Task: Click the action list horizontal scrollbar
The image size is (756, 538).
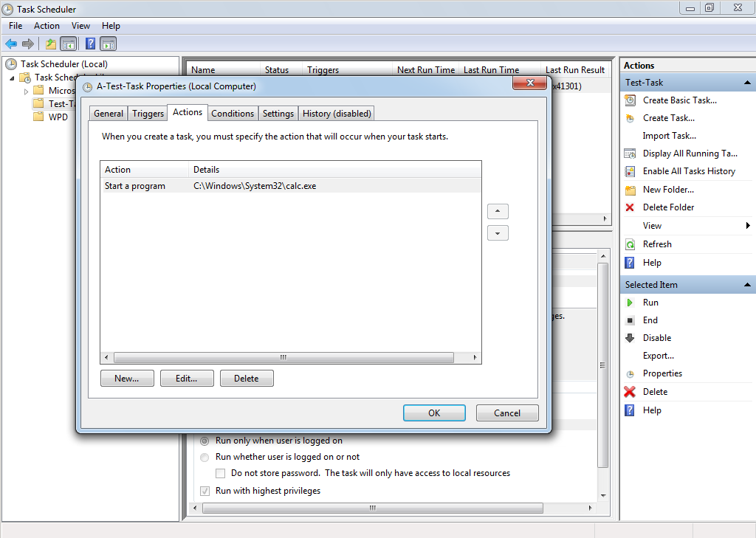Action: (283, 358)
